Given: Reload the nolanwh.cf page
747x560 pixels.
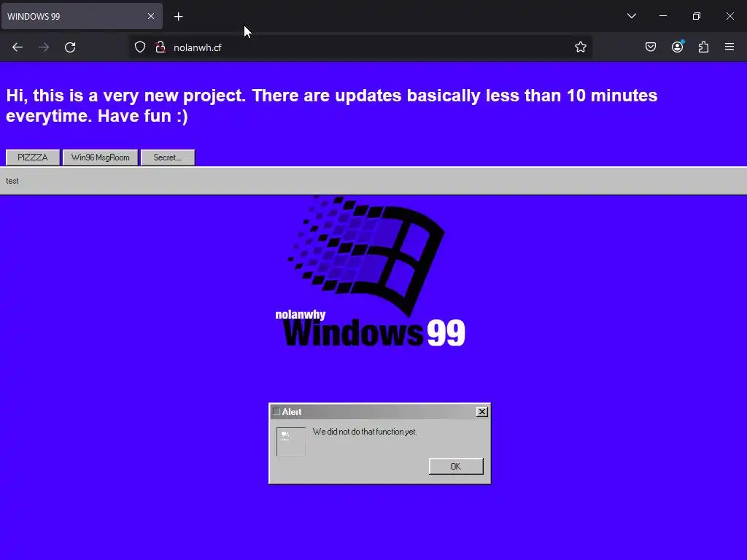Looking at the screenshot, I should pyautogui.click(x=70, y=47).
